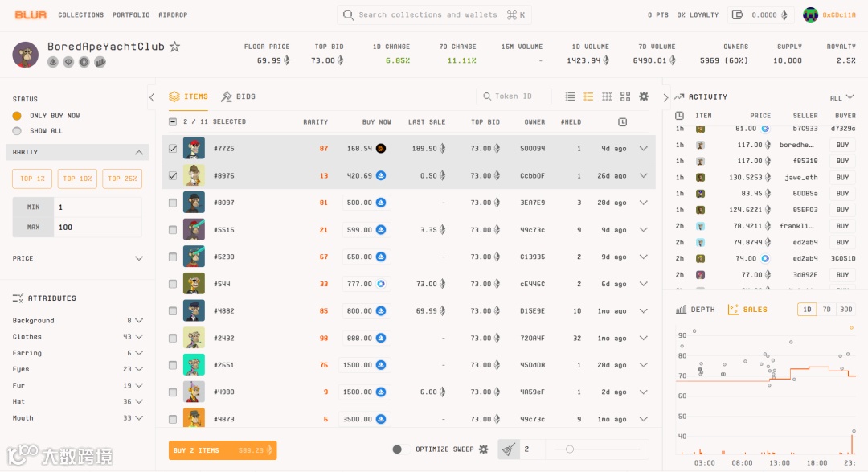The height and width of the screenshot is (472, 868).
Task: Filter rarity by Top 25%
Action: pos(122,179)
